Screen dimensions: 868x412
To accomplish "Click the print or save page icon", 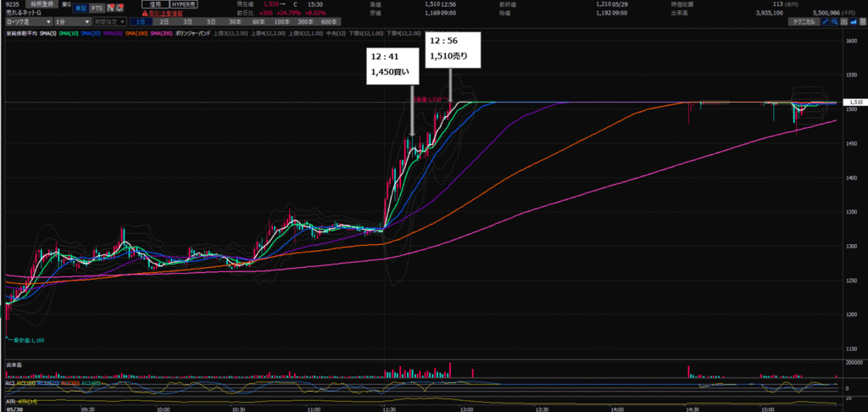I will click(x=862, y=21).
